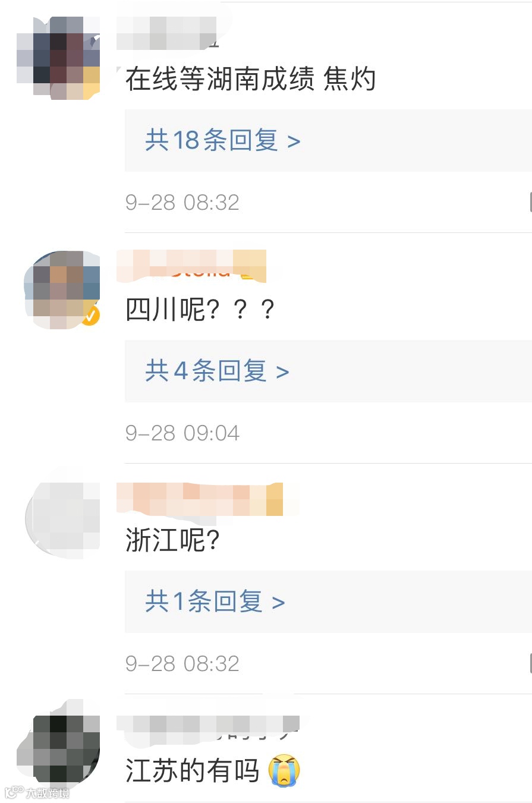The height and width of the screenshot is (803, 532).
Task: Expand 共18条回复 replies
Action: click(x=223, y=141)
